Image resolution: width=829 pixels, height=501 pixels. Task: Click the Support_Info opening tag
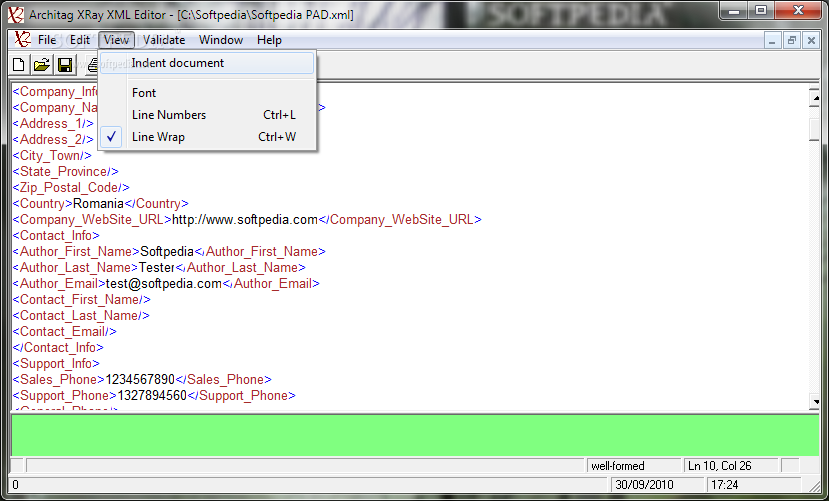pyautogui.click(x=56, y=364)
